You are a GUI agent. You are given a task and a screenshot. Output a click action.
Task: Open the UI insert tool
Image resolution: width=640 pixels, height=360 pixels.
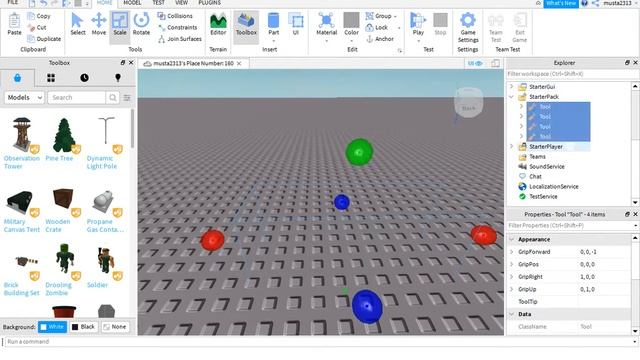pos(296,24)
